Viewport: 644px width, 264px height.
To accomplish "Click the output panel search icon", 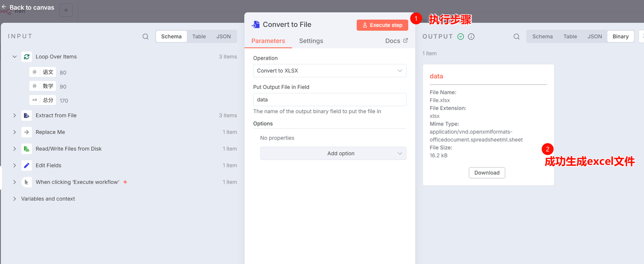I will pos(517,37).
